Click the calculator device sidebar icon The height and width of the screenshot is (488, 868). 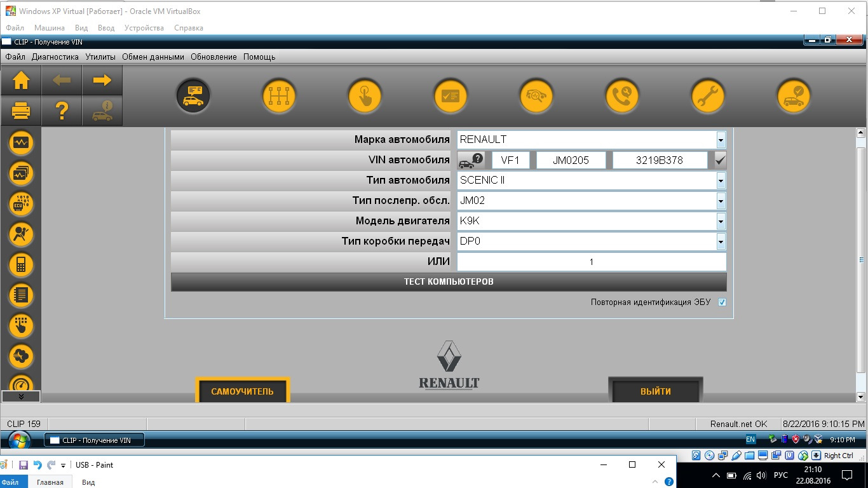[21, 265]
